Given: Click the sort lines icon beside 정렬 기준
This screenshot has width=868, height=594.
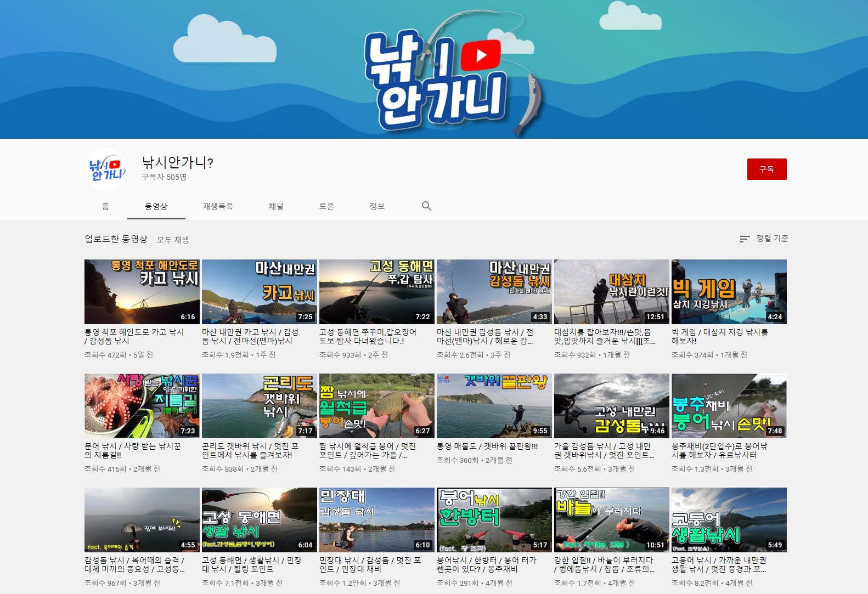Looking at the screenshot, I should [x=745, y=239].
